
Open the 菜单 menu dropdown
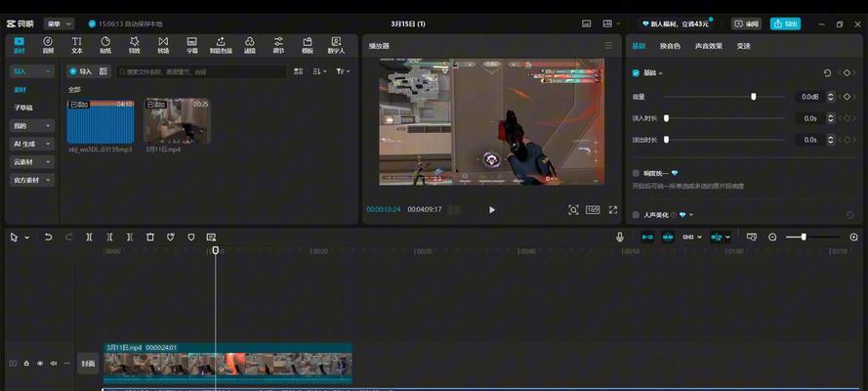point(59,23)
